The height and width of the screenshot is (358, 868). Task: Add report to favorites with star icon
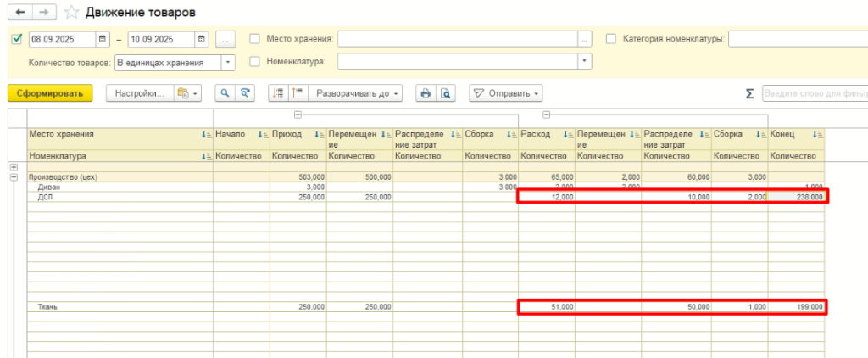[72, 12]
